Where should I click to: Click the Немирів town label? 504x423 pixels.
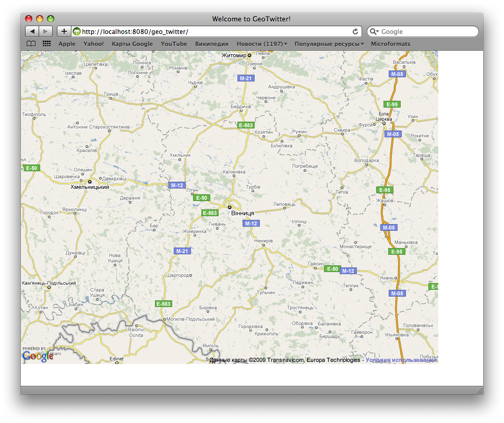pos(263,241)
